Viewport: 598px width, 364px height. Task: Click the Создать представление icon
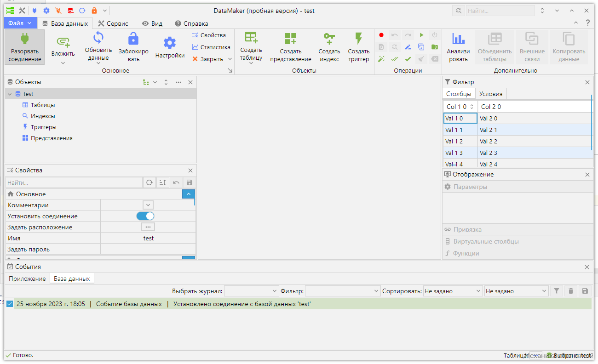[x=291, y=39]
